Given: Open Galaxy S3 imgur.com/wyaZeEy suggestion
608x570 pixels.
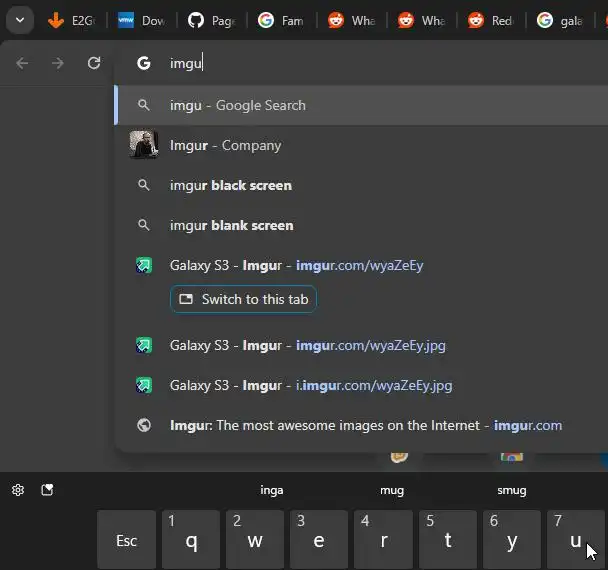Looking at the screenshot, I should pyautogui.click(x=361, y=266).
